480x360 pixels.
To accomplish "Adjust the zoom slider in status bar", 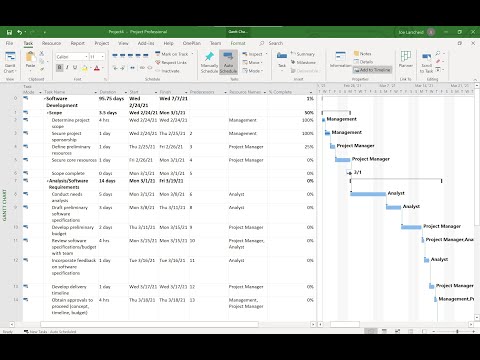I will (457, 331).
